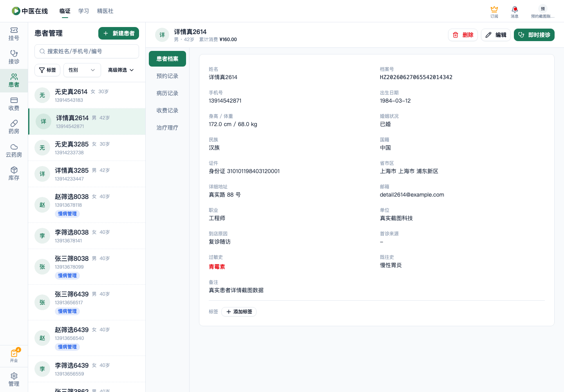The height and width of the screenshot is (392, 564).
Task: Open 消息 notifications bell icon
Action: click(x=515, y=11)
